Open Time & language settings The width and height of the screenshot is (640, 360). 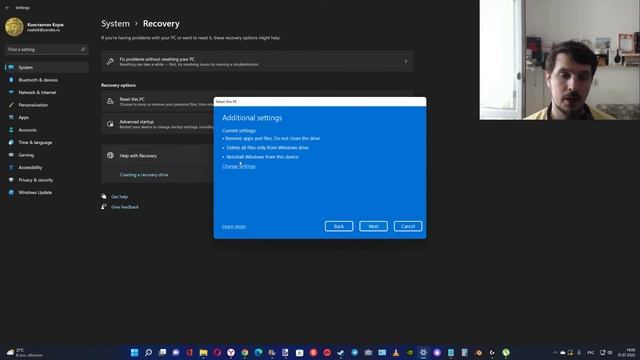click(x=47, y=142)
